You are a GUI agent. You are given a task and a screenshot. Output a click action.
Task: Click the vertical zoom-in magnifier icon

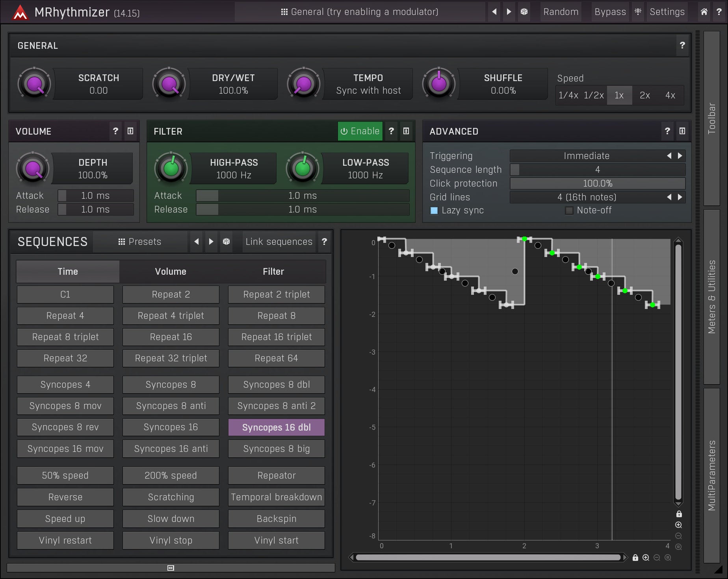(x=678, y=525)
